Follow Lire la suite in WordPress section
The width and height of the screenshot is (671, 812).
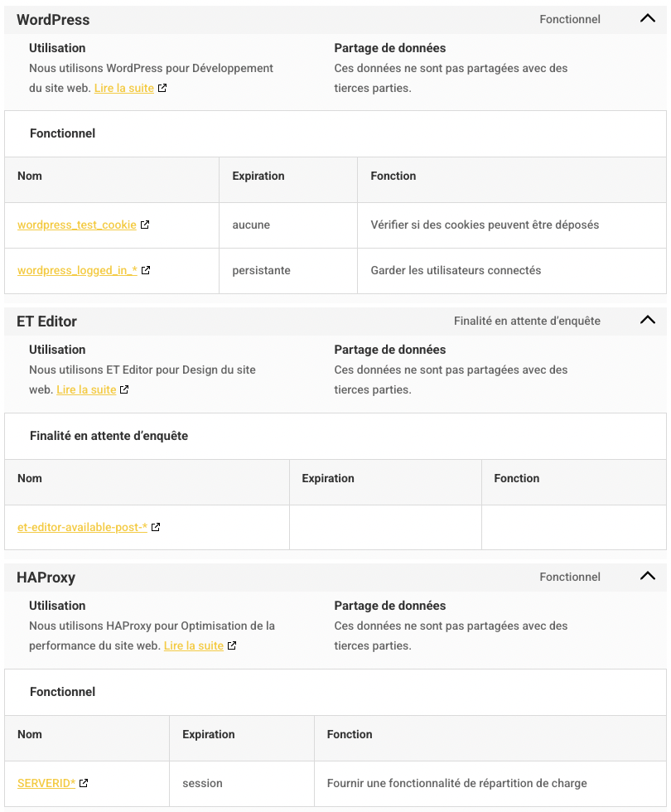coord(124,88)
